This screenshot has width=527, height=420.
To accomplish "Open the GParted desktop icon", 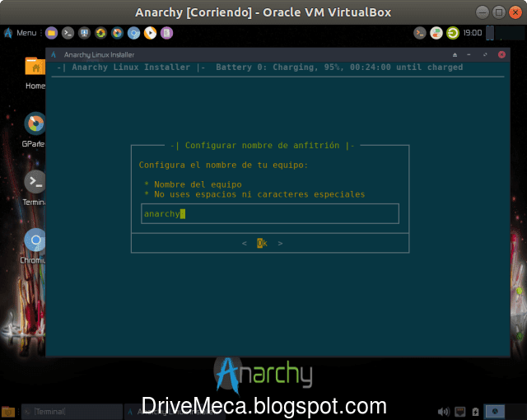I will coord(35,130).
